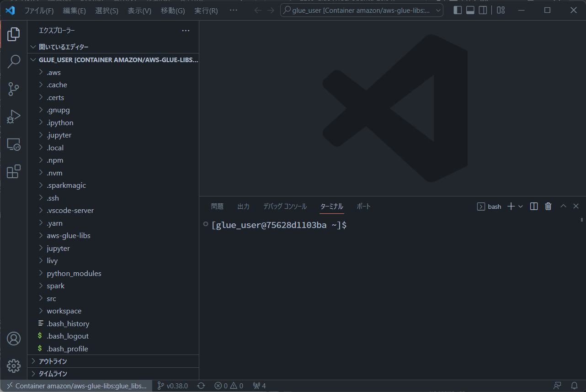
Task: Split the terminal pane
Action: click(533, 207)
